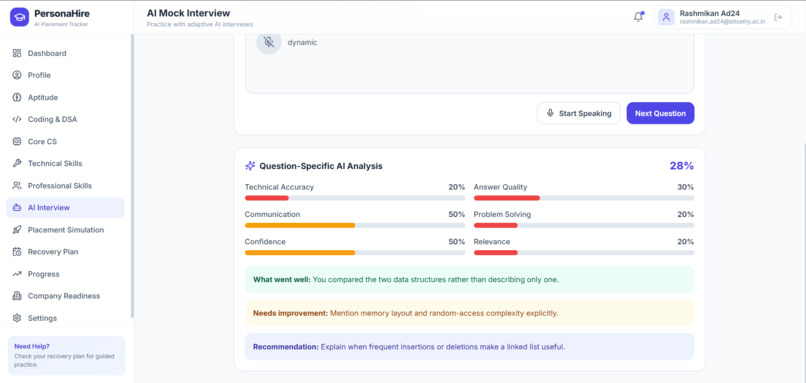This screenshot has height=383, width=806.
Task: Click the user avatar icon in header
Action: coord(666,17)
